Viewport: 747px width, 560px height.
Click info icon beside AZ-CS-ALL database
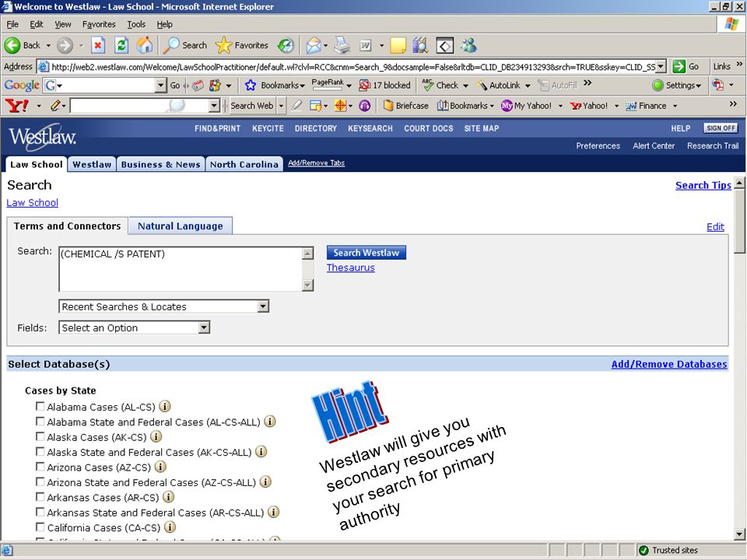[x=265, y=482]
